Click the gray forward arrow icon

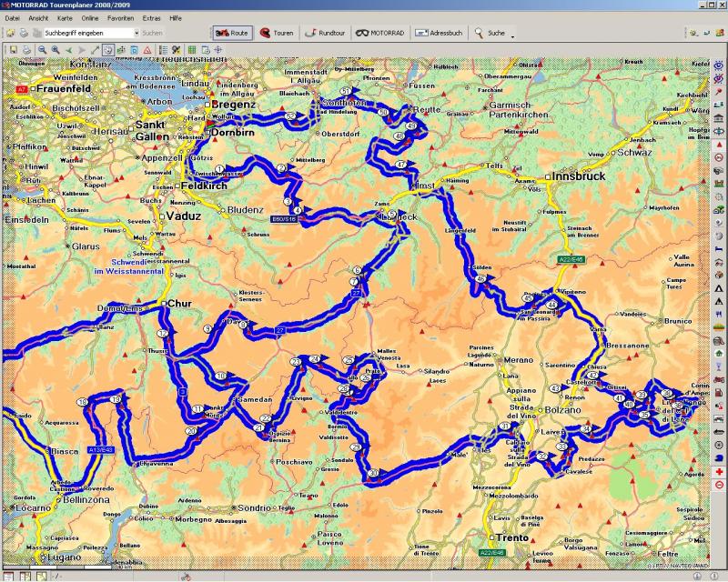point(82,50)
